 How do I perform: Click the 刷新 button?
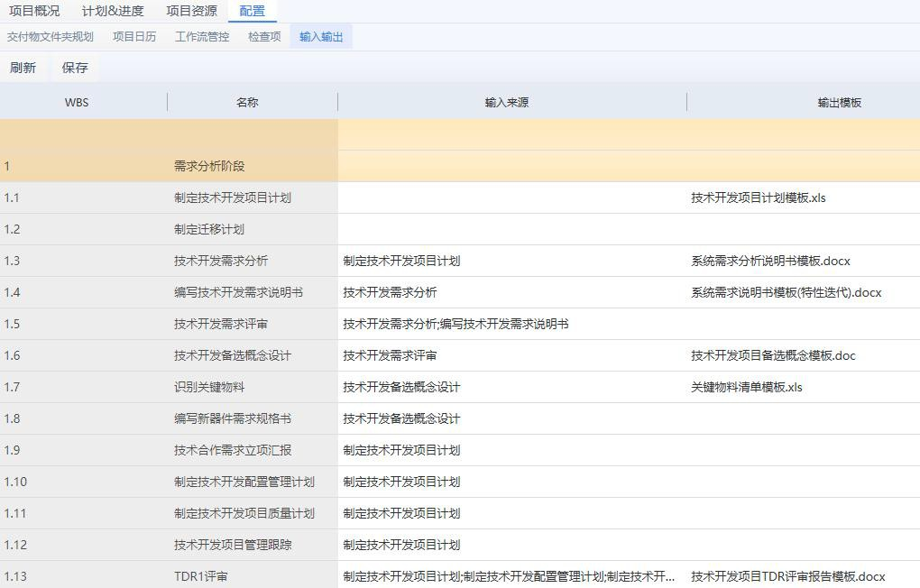click(23, 68)
